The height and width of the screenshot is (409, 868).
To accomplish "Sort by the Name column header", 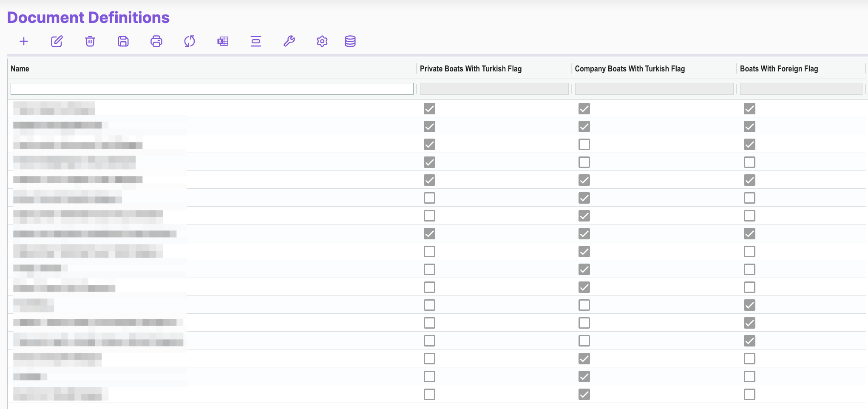I will [x=20, y=69].
